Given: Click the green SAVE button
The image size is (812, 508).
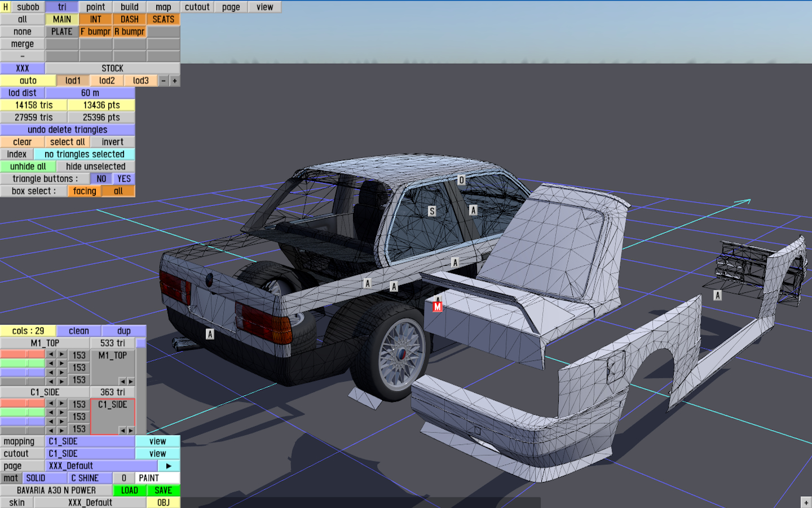Looking at the screenshot, I should (164, 491).
